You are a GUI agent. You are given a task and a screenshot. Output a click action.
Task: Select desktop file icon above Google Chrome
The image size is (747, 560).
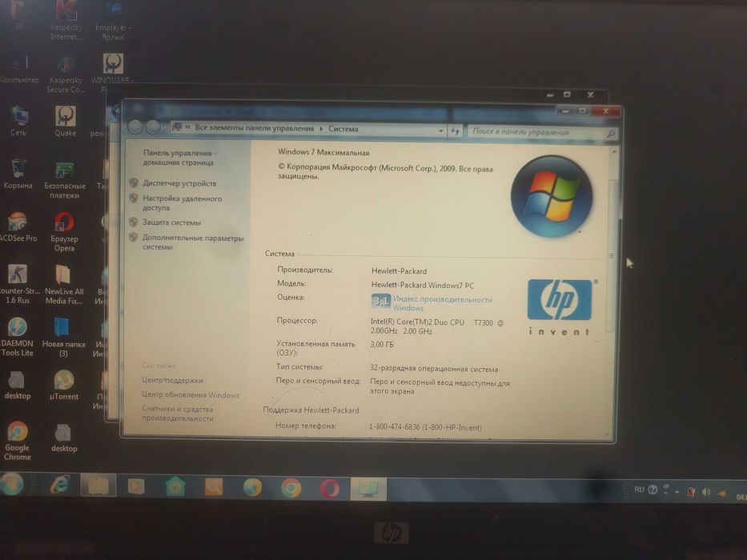[17, 385]
